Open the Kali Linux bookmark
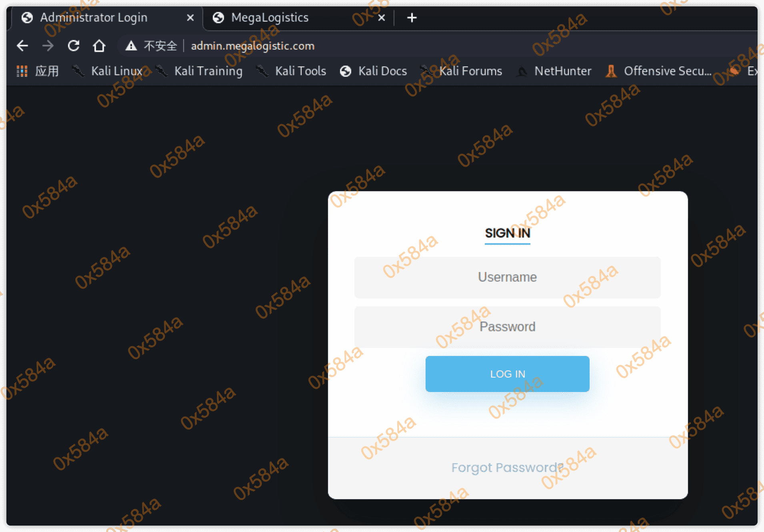764x532 pixels. pos(108,71)
